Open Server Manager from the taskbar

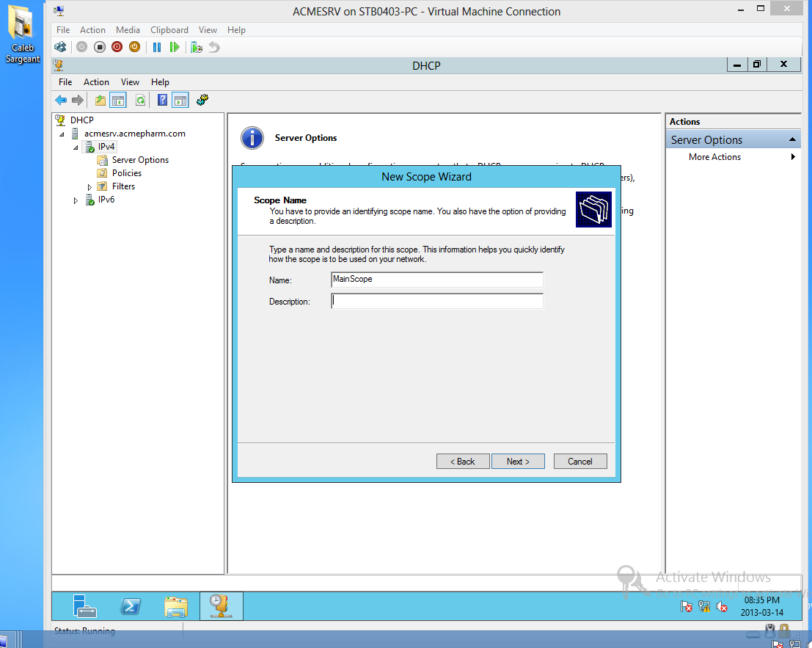pyautogui.click(x=84, y=606)
